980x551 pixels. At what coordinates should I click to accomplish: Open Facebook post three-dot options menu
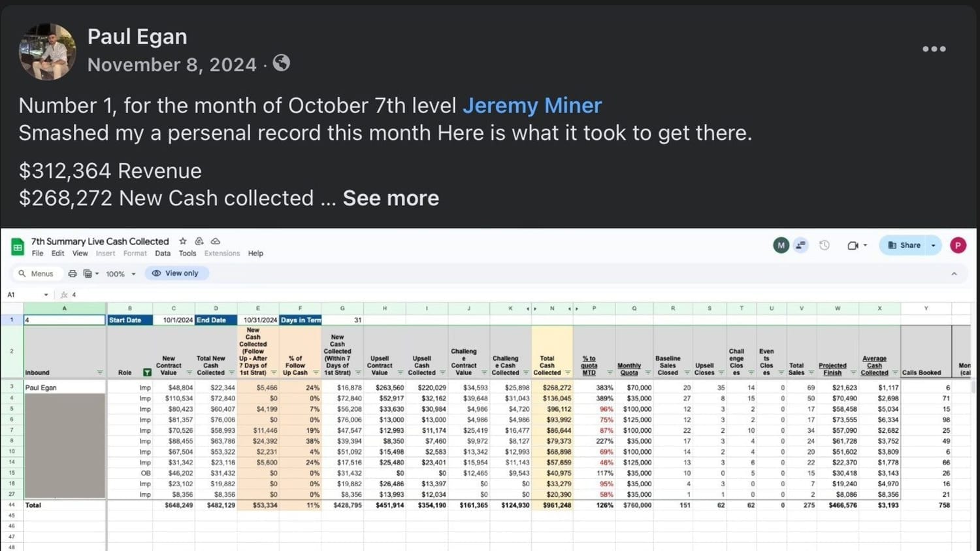(934, 49)
